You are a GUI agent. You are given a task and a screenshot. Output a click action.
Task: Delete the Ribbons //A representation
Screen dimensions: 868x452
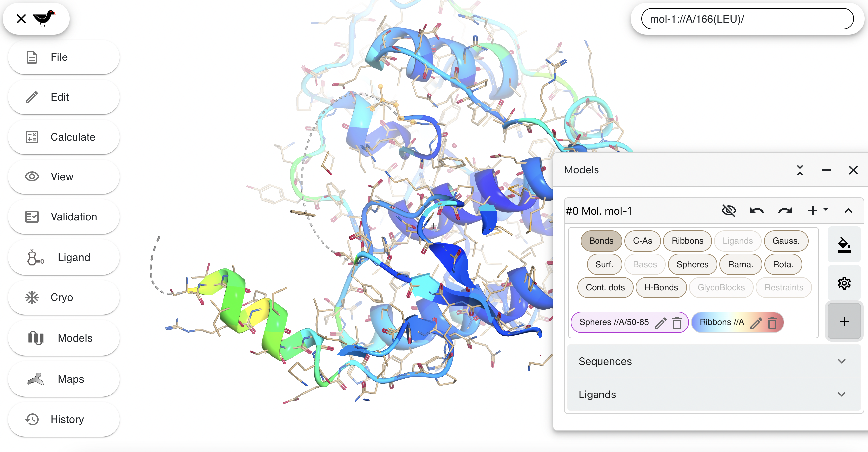coord(772,323)
